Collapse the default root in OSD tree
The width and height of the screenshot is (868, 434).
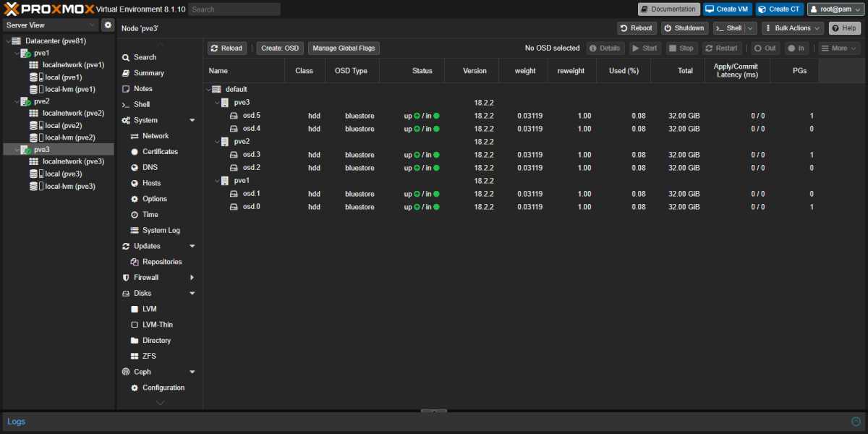(x=208, y=90)
